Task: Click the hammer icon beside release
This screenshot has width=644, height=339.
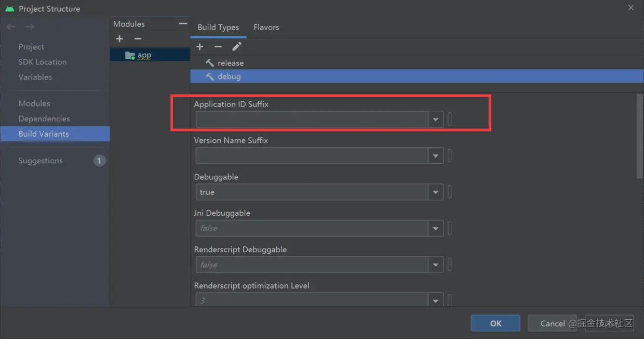Action: (210, 63)
